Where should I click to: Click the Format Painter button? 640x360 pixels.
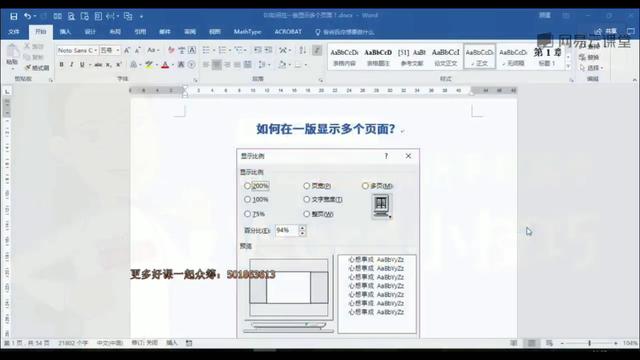click(x=37, y=68)
